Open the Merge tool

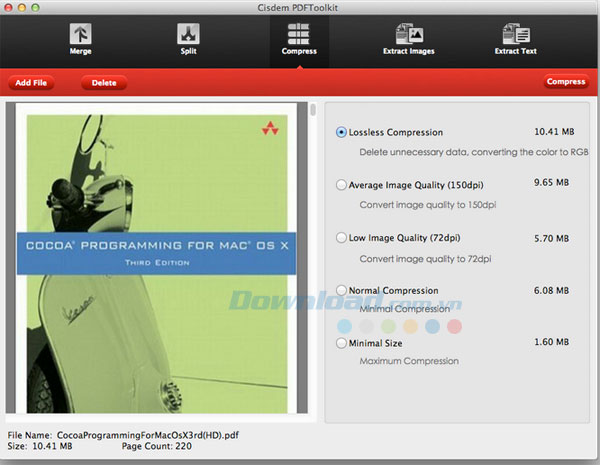pos(81,38)
